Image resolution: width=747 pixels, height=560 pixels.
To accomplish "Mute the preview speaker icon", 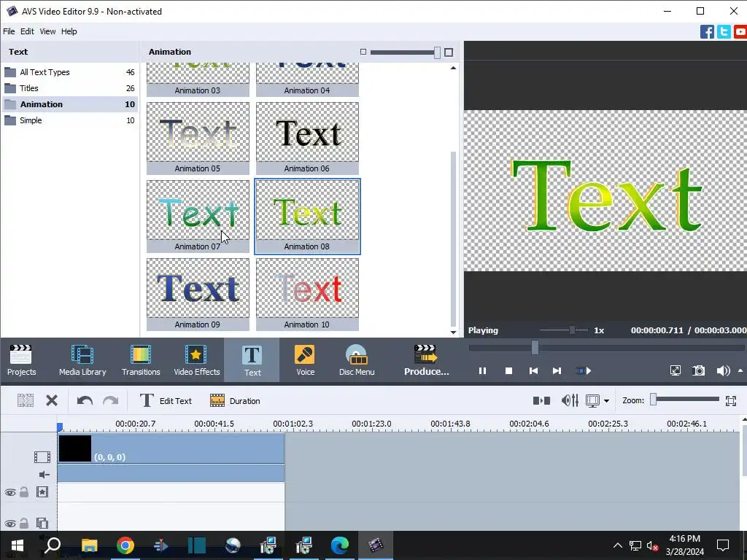I will 723,371.
